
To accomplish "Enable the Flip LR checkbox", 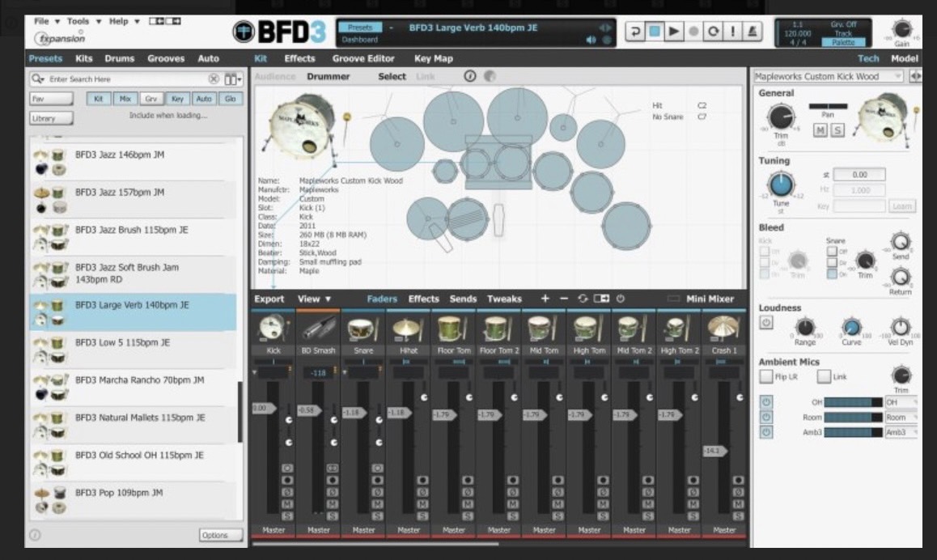I will [766, 376].
